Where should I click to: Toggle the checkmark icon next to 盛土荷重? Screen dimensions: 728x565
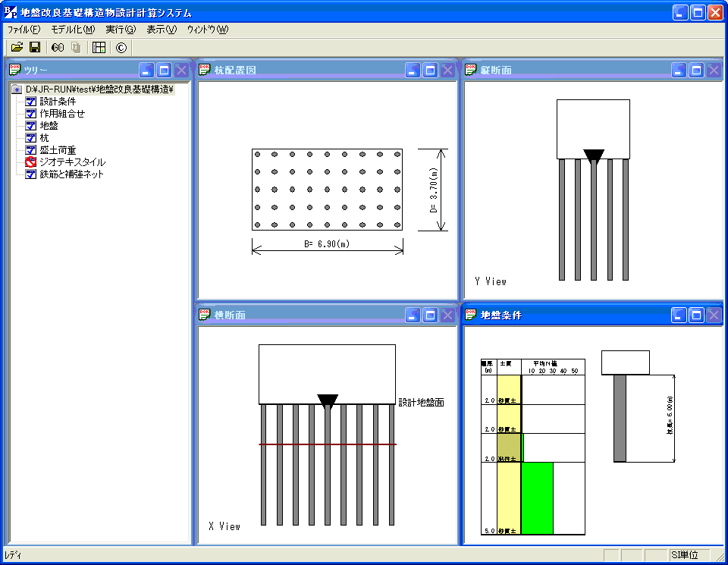[x=31, y=150]
